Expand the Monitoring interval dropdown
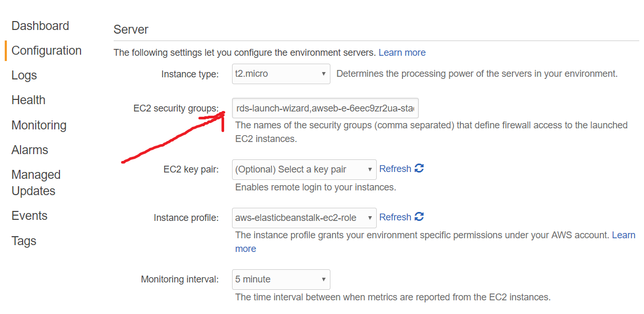 281,280
